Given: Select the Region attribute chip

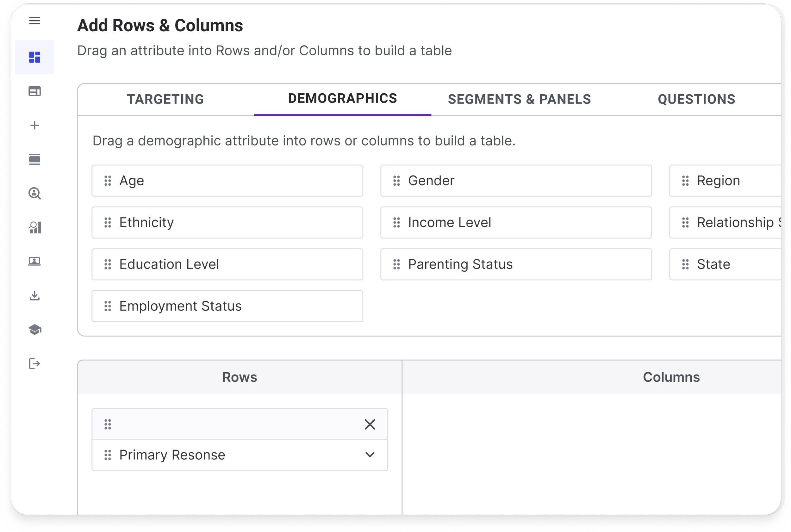Looking at the screenshot, I should tap(726, 181).
